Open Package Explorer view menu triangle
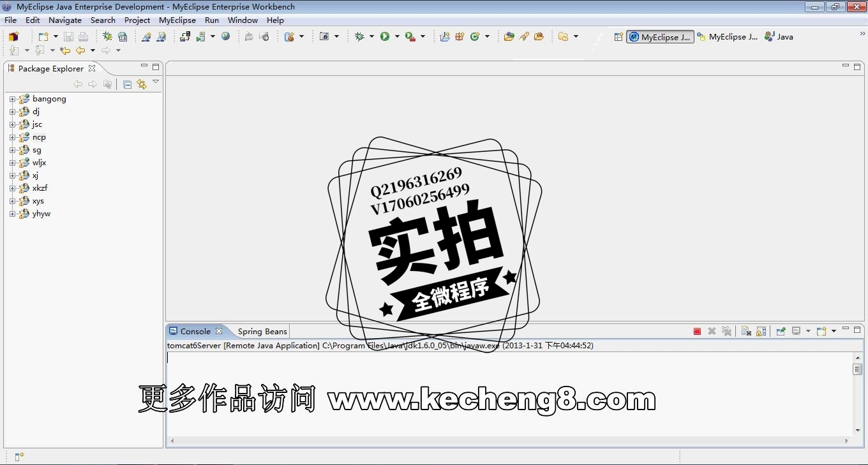868x465 pixels. click(x=155, y=82)
